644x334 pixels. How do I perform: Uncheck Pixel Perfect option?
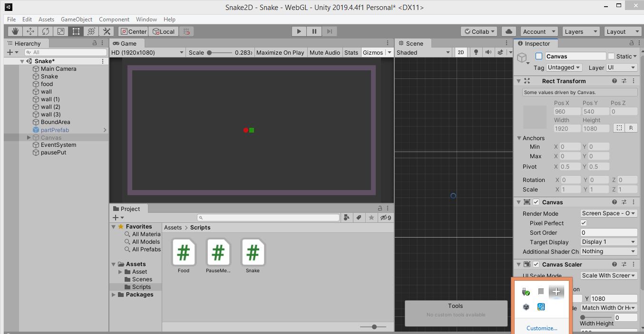[584, 223]
